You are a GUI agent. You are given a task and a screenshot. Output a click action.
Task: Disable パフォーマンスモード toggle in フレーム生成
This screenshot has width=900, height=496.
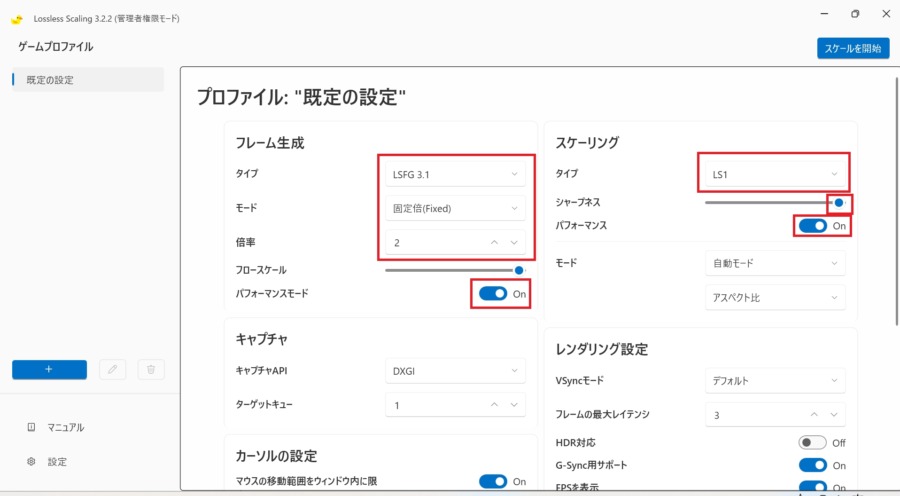493,294
